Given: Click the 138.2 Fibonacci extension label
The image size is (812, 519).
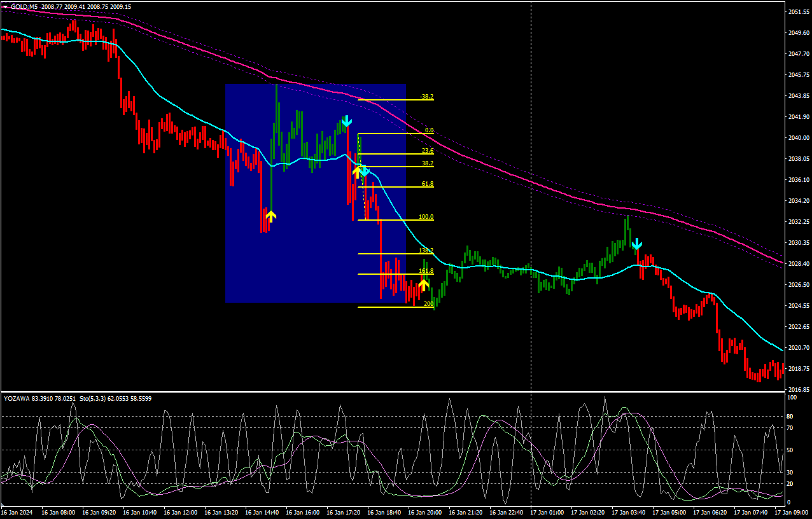Looking at the screenshot, I should 426,251.
